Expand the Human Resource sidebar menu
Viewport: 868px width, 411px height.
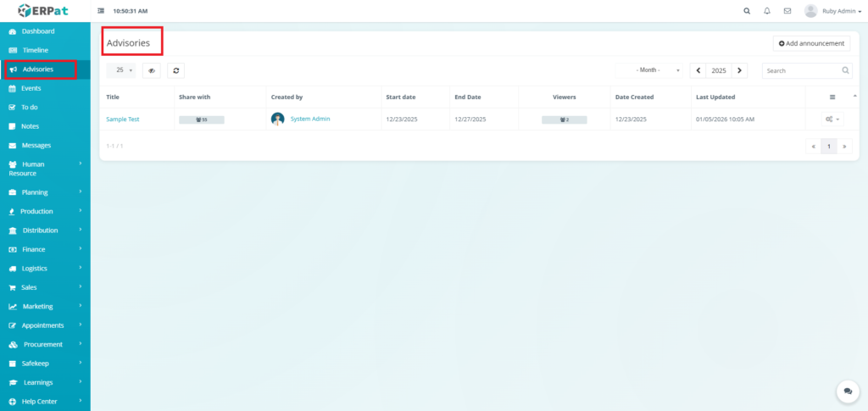44,169
